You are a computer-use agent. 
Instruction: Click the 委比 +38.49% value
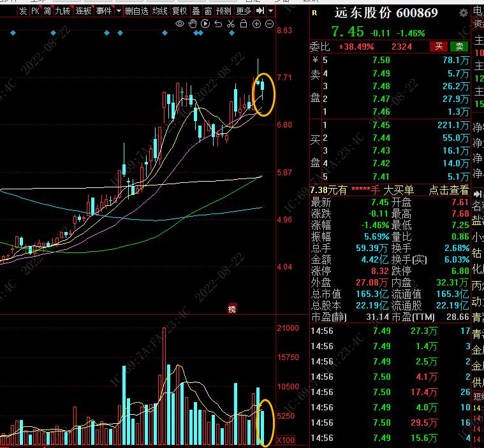[356, 47]
